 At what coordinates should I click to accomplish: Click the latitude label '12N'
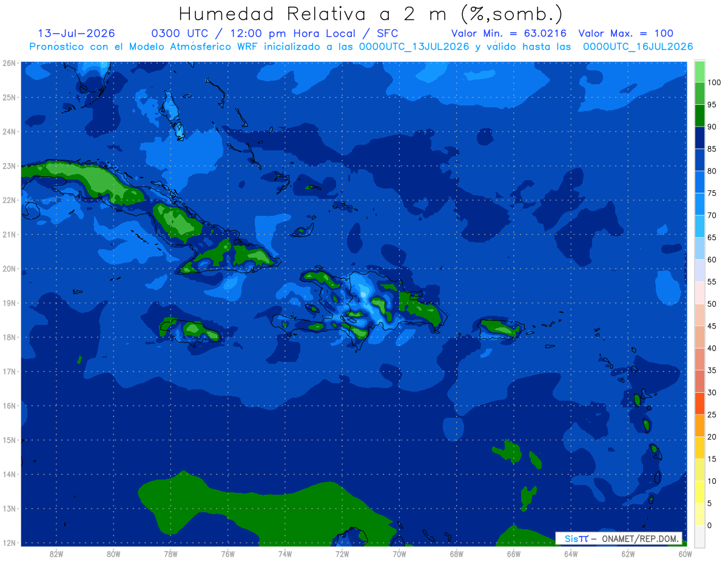pyautogui.click(x=8, y=543)
